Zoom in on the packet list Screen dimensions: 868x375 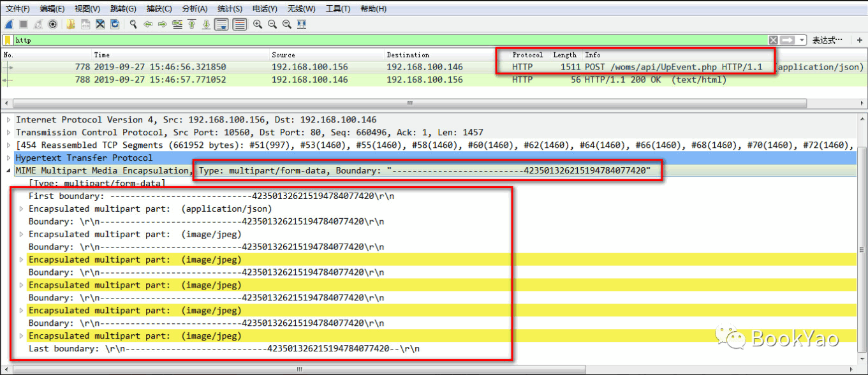click(258, 24)
